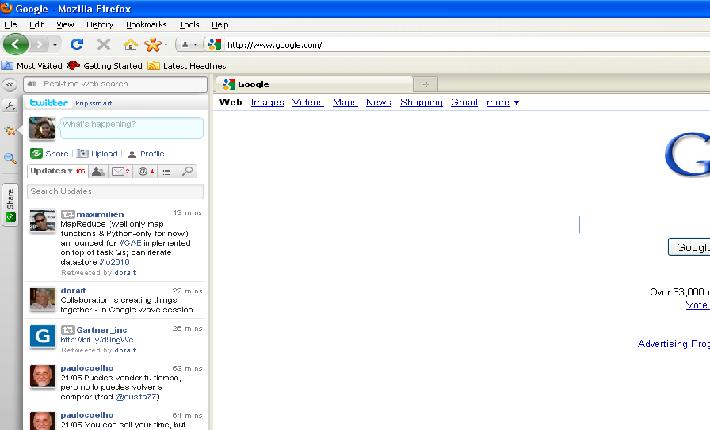
Task: Go back with the green Back arrow
Action: coord(15,44)
